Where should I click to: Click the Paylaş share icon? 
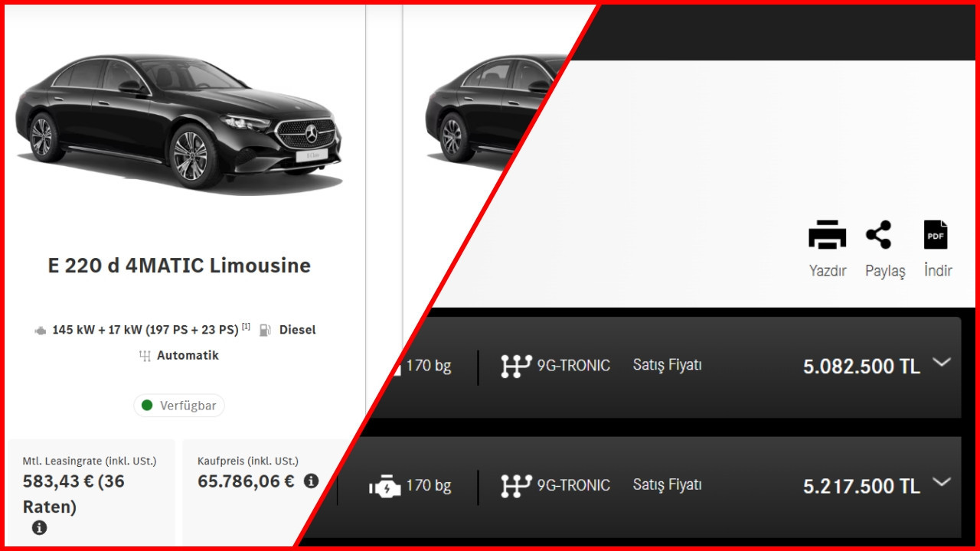coord(879,234)
